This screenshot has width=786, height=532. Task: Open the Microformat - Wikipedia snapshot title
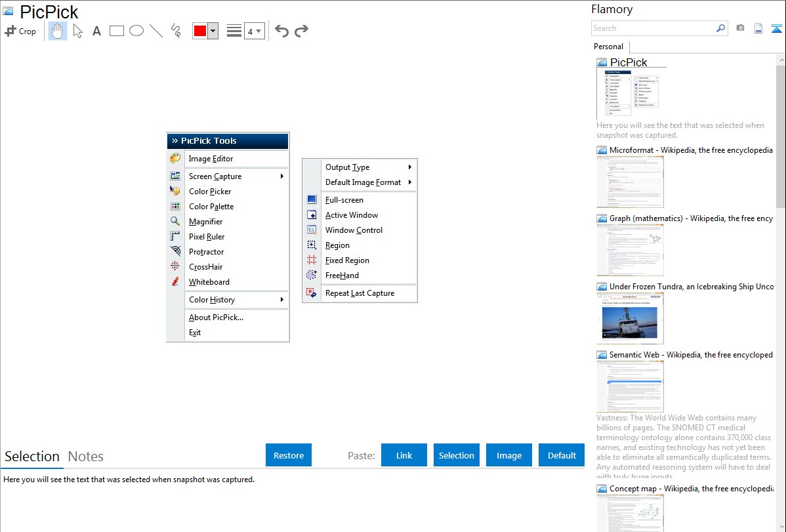pyautogui.click(x=691, y=150)
